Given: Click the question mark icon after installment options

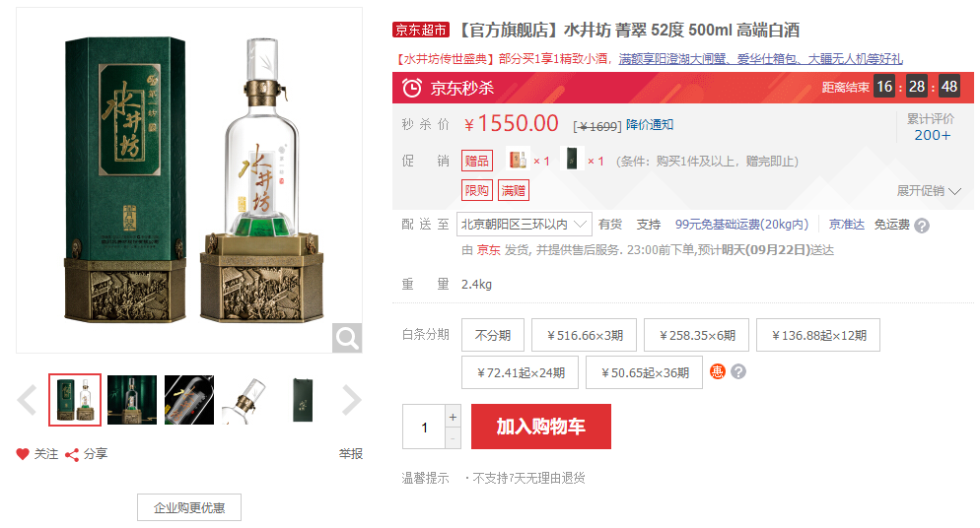Looking at the screenshot, I should [x=738, y=372].
